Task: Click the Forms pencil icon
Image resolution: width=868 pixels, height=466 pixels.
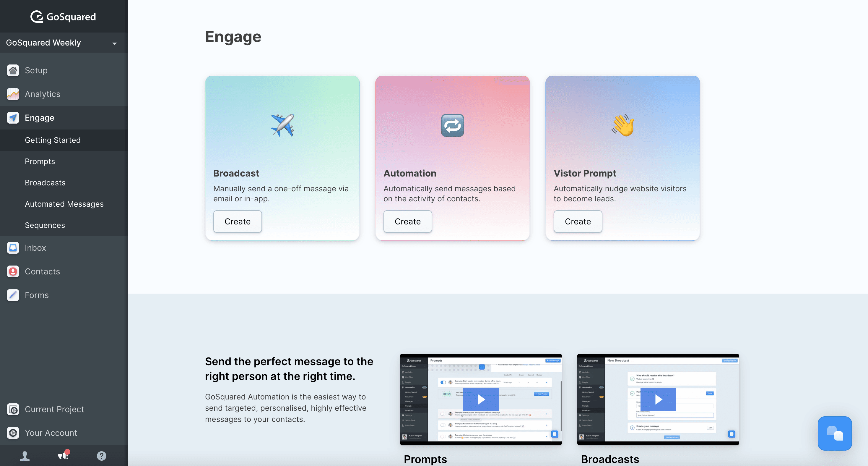Action: click(x=13, y=295)
